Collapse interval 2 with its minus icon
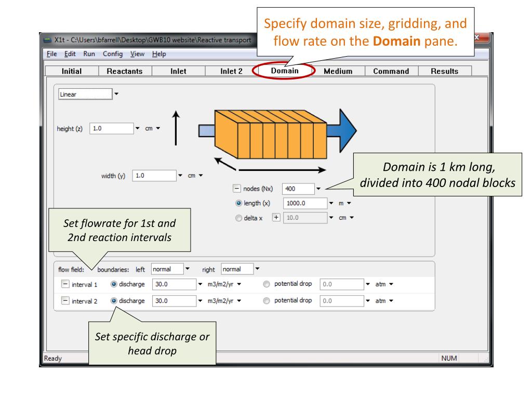Screen dimensions: 532x399 (x=64, y=300)
